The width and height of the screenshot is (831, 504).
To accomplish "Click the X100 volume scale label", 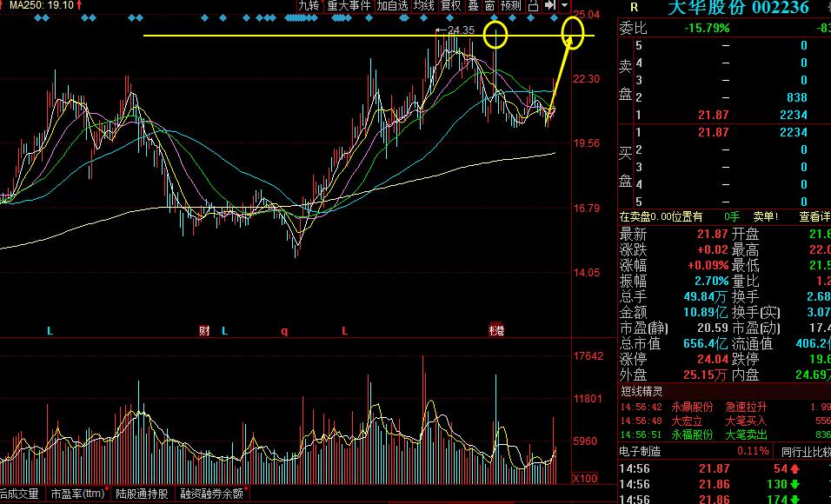I will [585, 478].
